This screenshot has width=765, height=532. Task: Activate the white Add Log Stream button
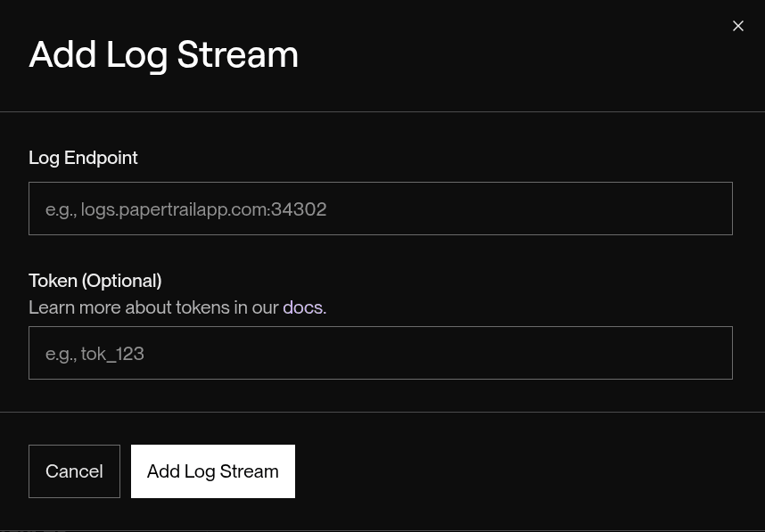coord(212,471)
